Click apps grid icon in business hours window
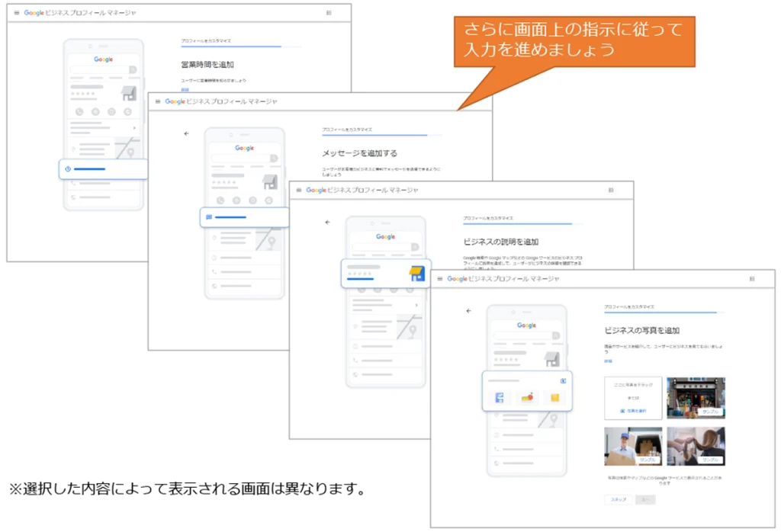This screenshot has height=532, width=781. 329,13
